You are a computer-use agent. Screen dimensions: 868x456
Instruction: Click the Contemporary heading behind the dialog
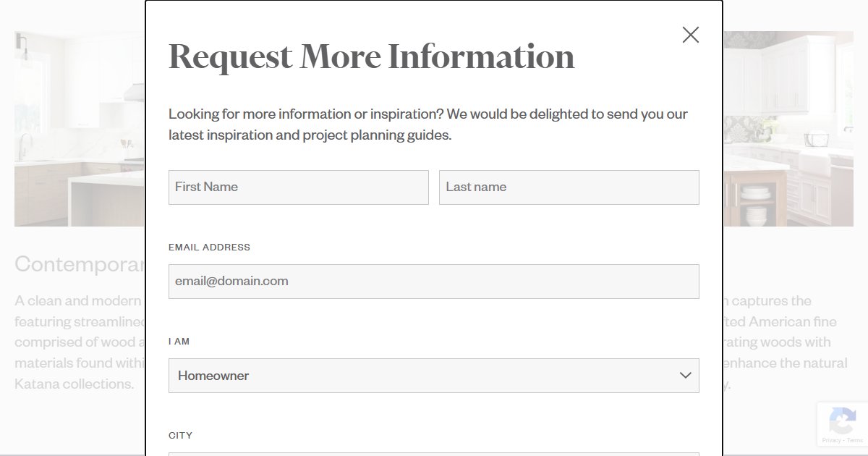(80, 264)
